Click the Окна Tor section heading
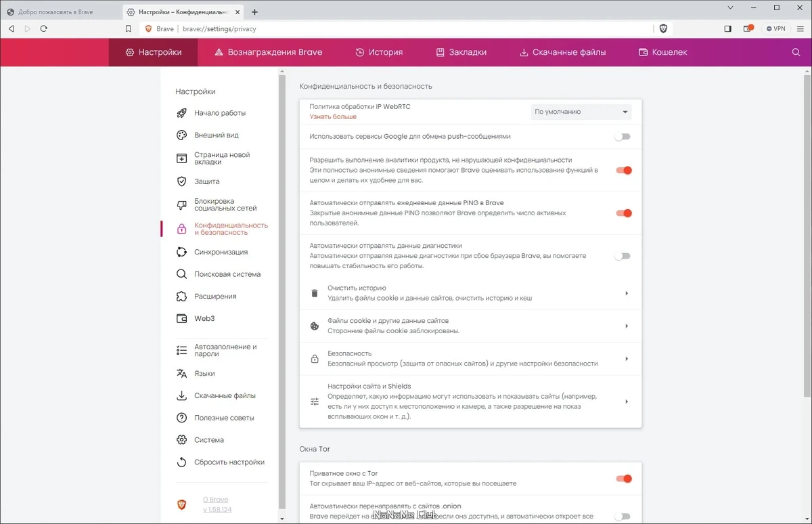Screen dimensions: 812x524 (315, 449)
